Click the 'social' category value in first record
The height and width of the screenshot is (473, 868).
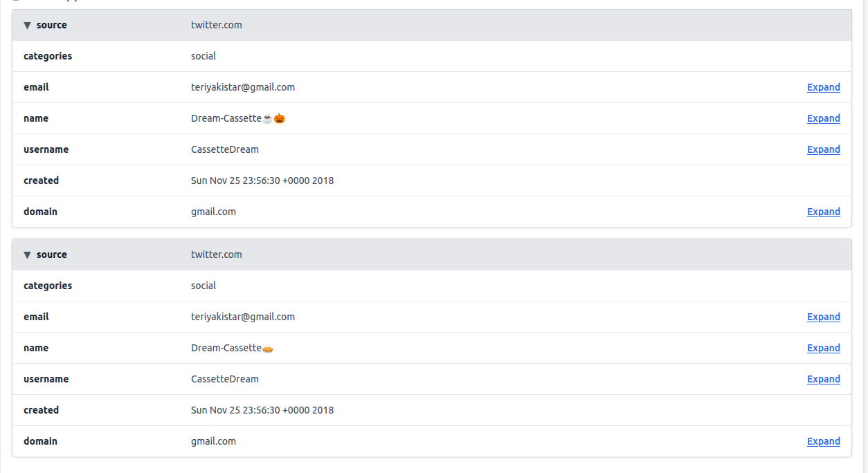(204, 56)
